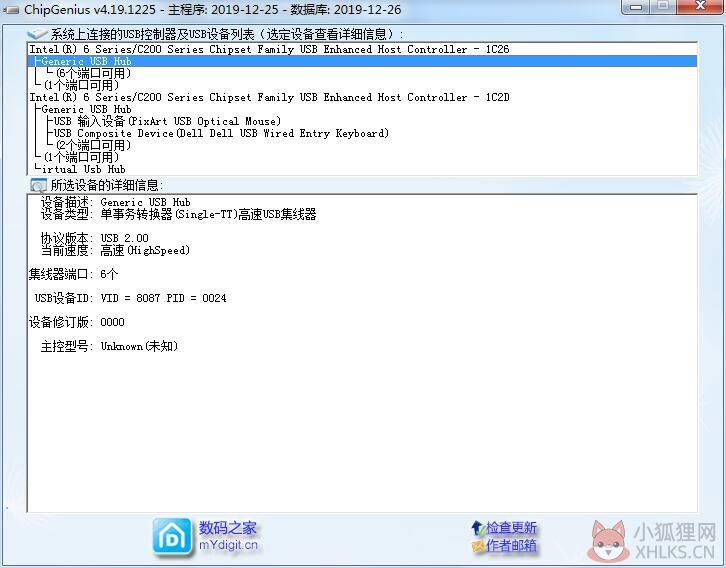Select the irtual Usb Hub row

363,169
